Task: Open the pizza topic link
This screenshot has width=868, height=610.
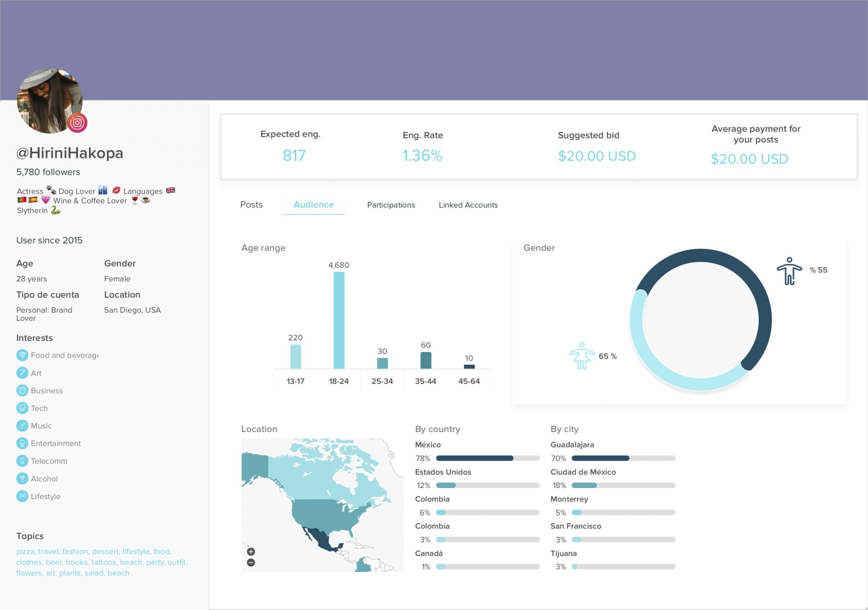Action: click(x=25, y=552)
